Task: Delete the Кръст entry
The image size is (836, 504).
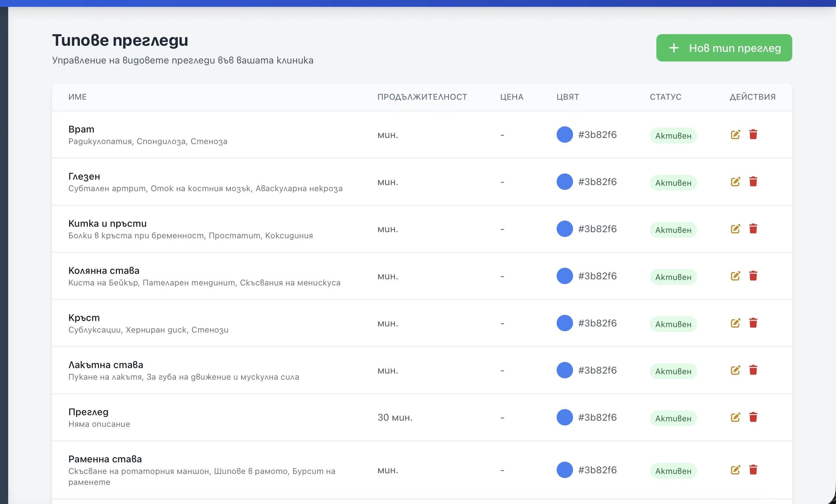Action: tap(753, 323)
